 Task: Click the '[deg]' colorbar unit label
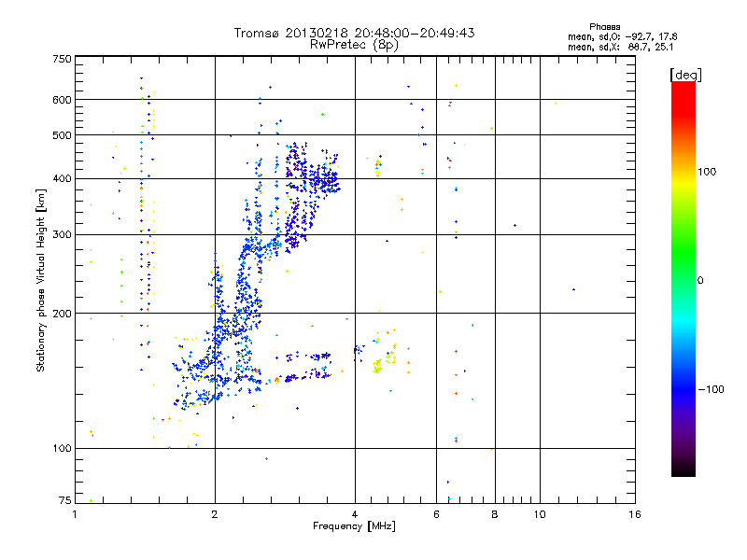pos(685,75)
